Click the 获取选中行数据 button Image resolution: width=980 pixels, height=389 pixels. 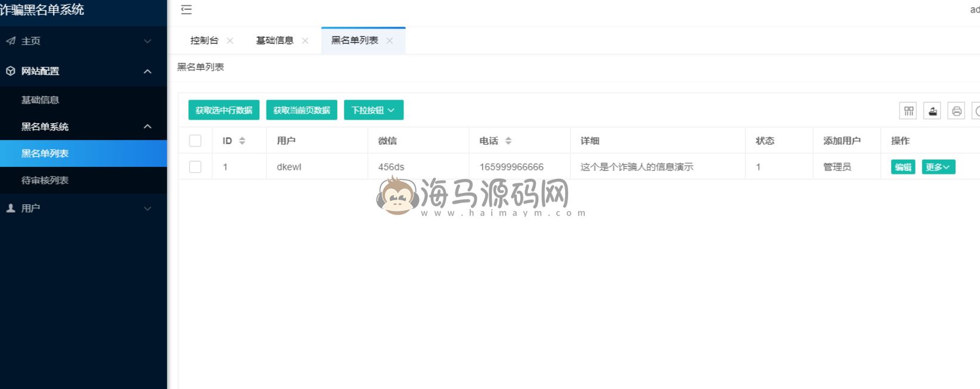click(224, 110)
